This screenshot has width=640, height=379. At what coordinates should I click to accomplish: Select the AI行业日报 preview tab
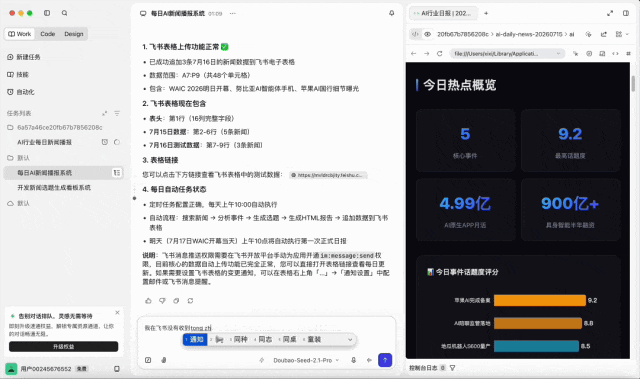[443, 13]
